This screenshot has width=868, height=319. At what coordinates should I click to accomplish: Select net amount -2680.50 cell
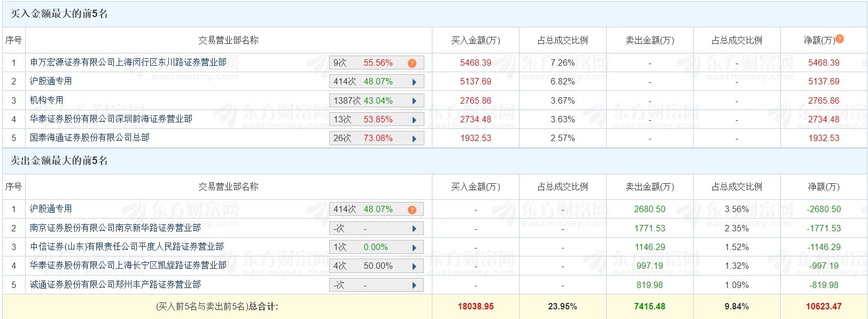(x=824, y=209)
